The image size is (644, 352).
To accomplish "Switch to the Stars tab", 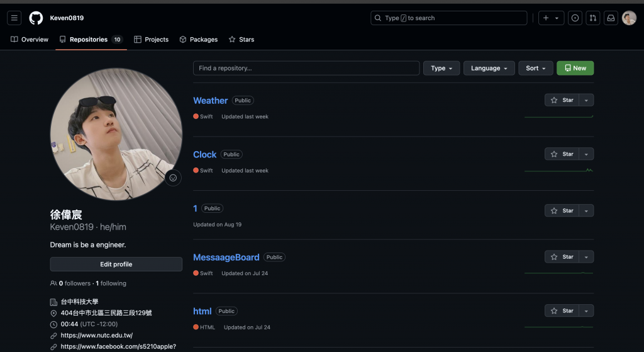I will tap(241, 40).
